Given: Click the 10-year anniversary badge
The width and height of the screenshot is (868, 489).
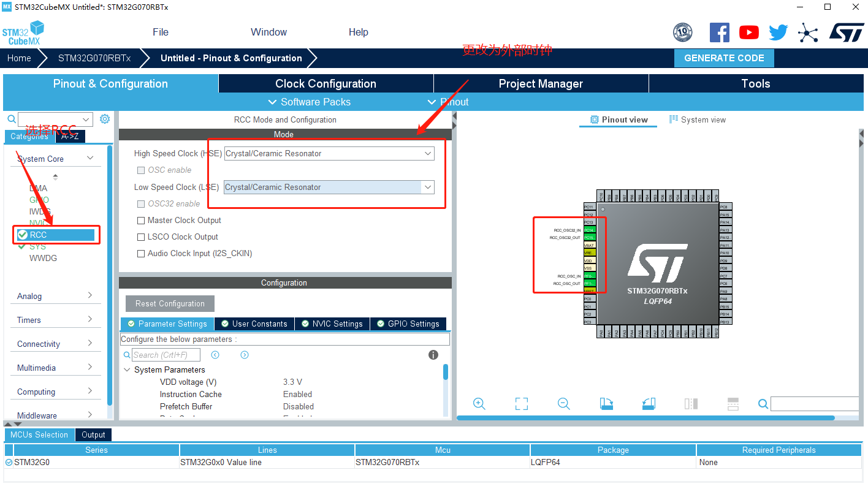Looking at the screenshot, I should point(683,32).
